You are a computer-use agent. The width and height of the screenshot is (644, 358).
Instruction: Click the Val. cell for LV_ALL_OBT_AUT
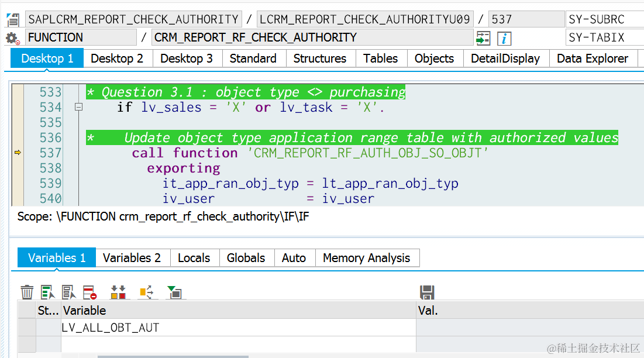pyautogui.click(x=530, y=328)
